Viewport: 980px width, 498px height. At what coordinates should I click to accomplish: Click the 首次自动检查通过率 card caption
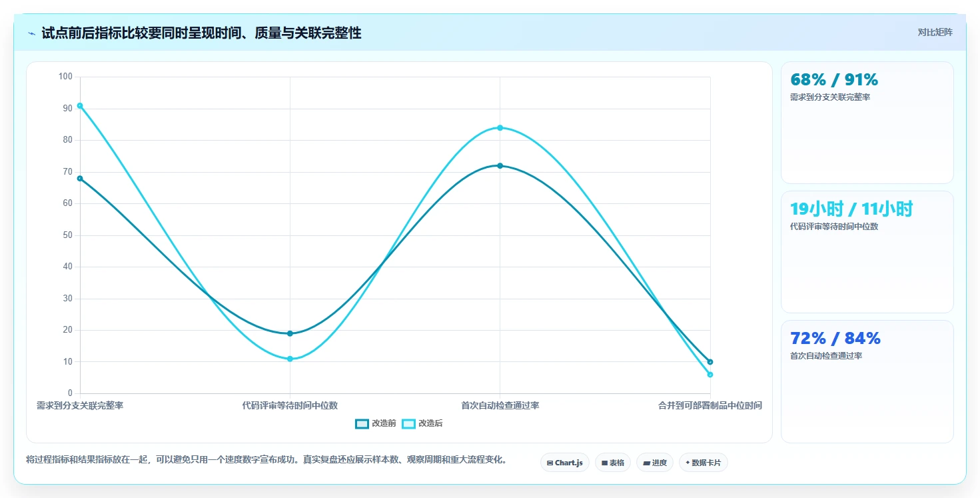click(x=826, y=356)
